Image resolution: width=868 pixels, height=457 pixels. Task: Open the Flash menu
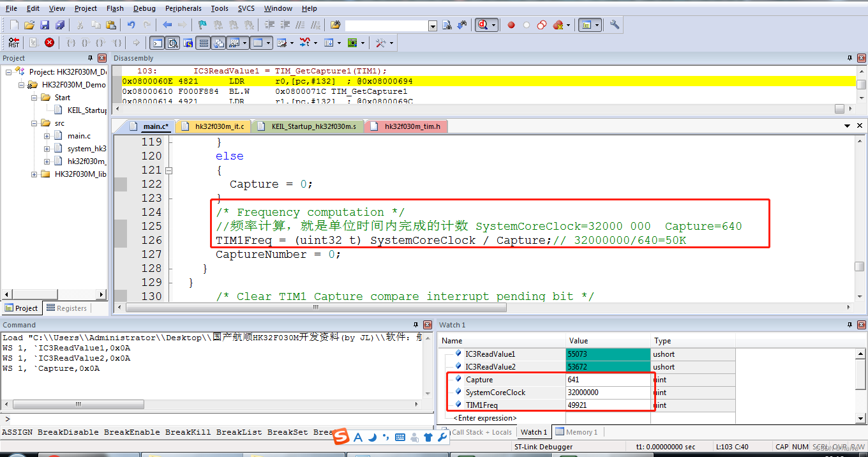point(116,8)
